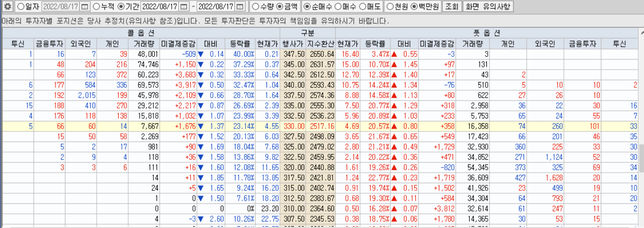Click 거래량 header under 풋옵션
This screenshot has height=228, width=644.
coord(473,44)
